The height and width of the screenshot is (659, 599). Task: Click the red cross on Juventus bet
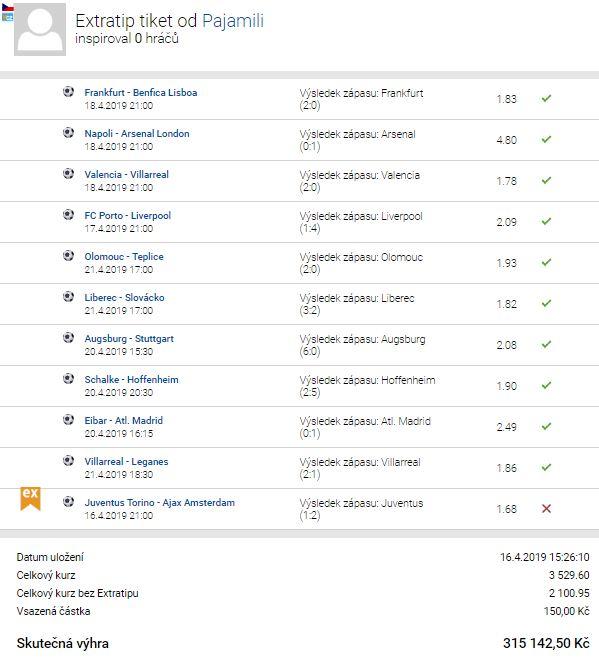(546, 509)
